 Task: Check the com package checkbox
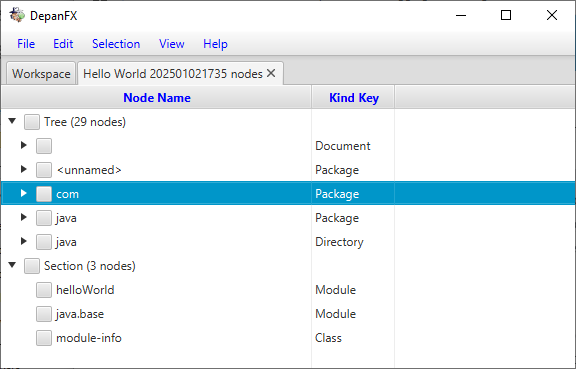[44, 194]
